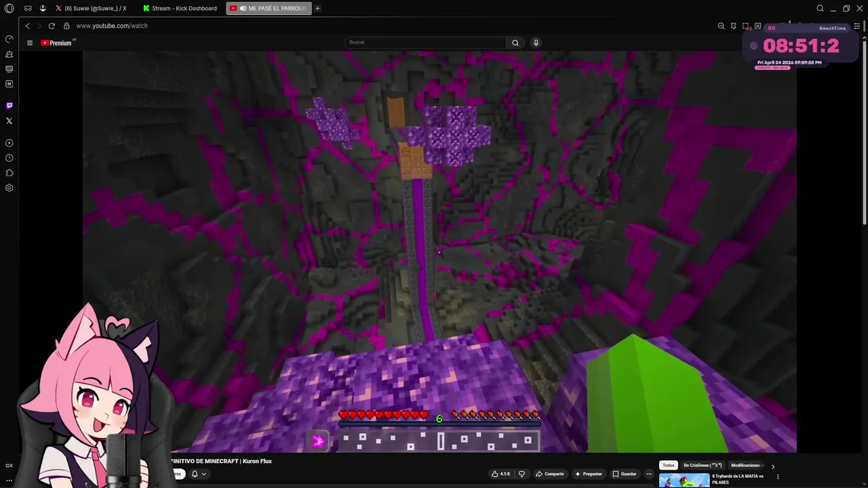Open the YouTube hamburger guide menu
This screenshot has width=868, height=488.
click(x=30, y=43)
